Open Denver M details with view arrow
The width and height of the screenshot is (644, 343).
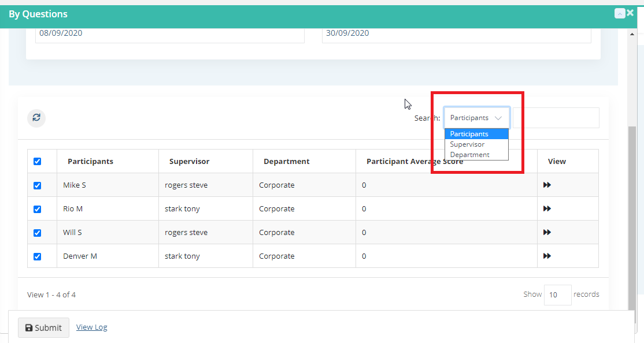[x=547, y=256]
